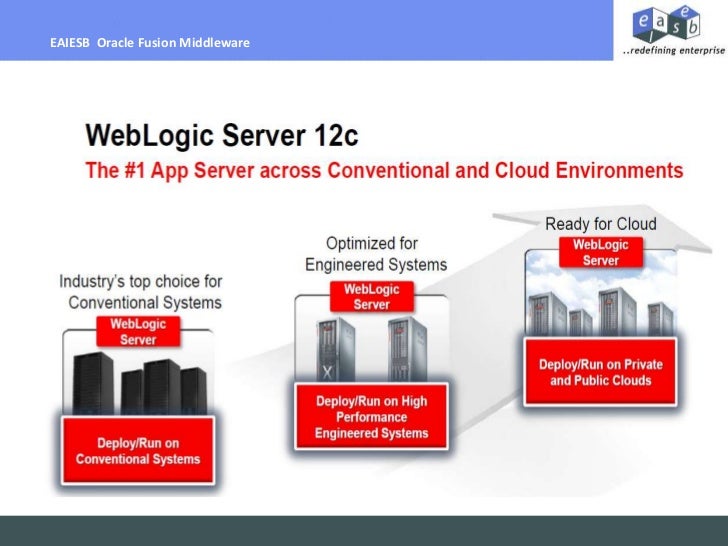Click the 'WebLogic Server 12c' title
Screen dimensions: 728x546
click(222, 135)
